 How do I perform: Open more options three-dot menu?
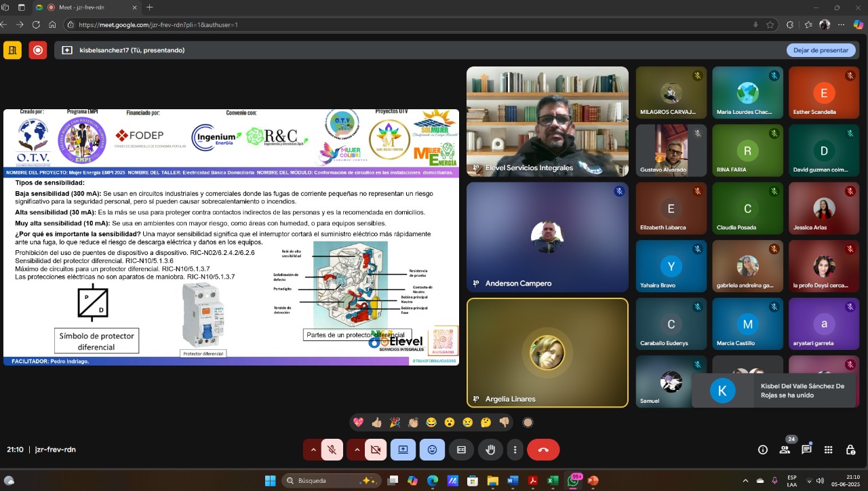[x=515, y=450]
